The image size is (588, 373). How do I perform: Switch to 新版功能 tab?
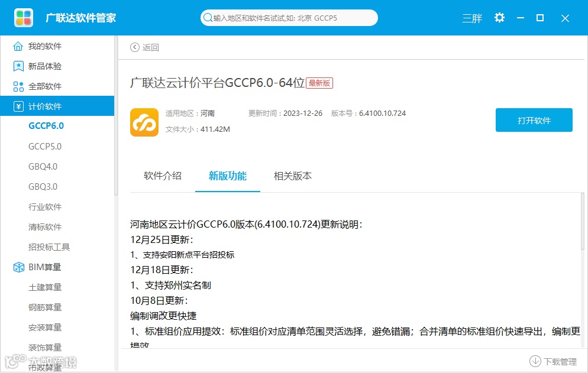click(228, 176)
